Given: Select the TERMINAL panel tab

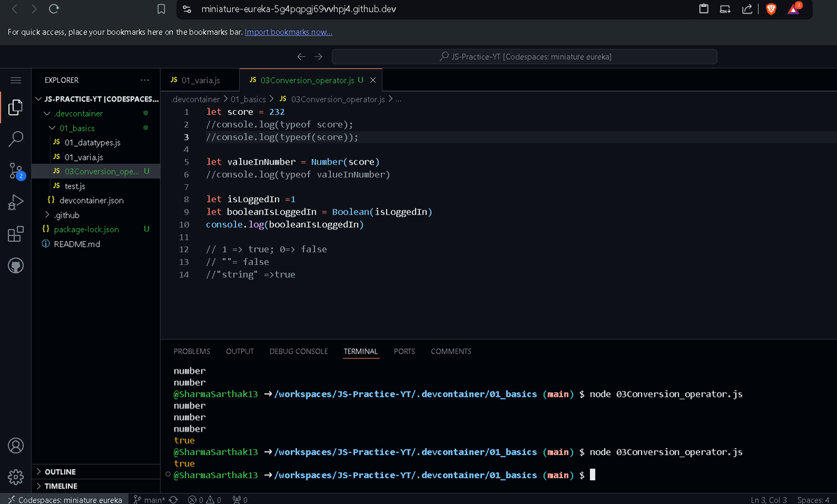Looking at the screenshot, I should click(361, 351).
